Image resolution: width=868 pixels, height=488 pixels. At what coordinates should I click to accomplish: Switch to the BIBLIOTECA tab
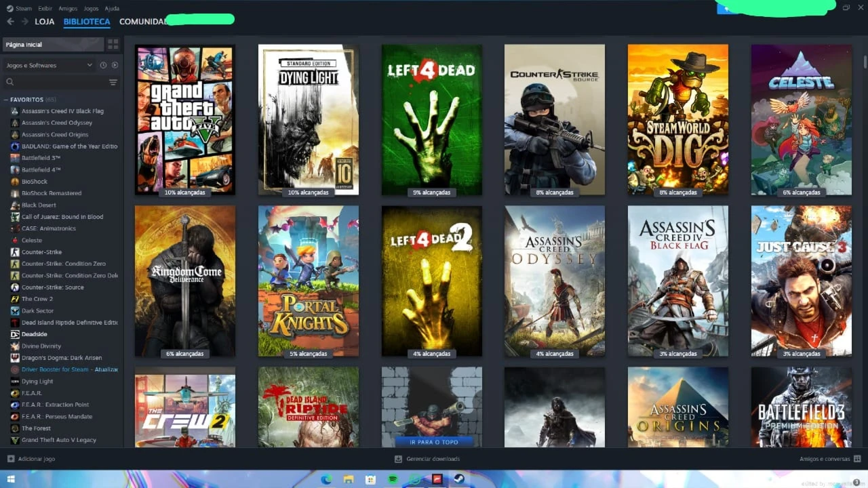coord(87,22)
